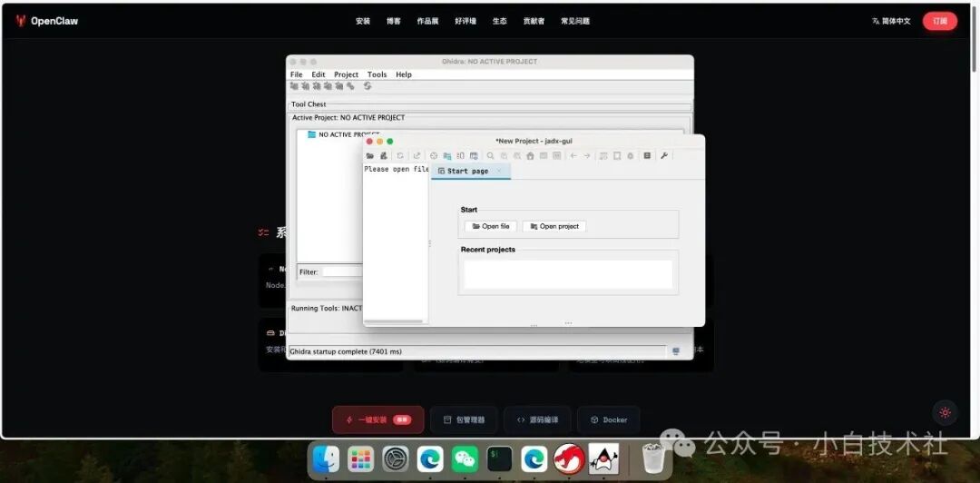Click the red 订阅 button

940,21
